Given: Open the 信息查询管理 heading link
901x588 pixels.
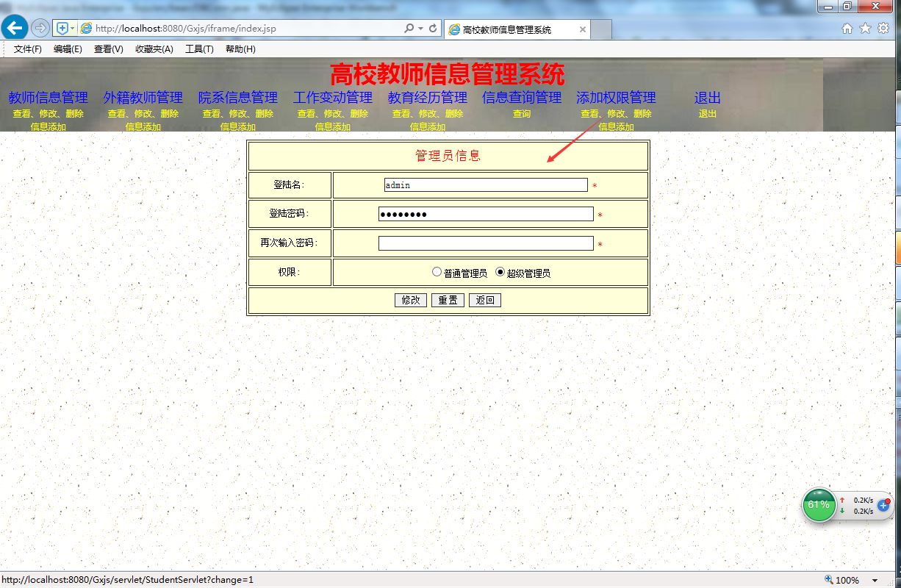Looking at the screenshot, I should click(522, 98).
